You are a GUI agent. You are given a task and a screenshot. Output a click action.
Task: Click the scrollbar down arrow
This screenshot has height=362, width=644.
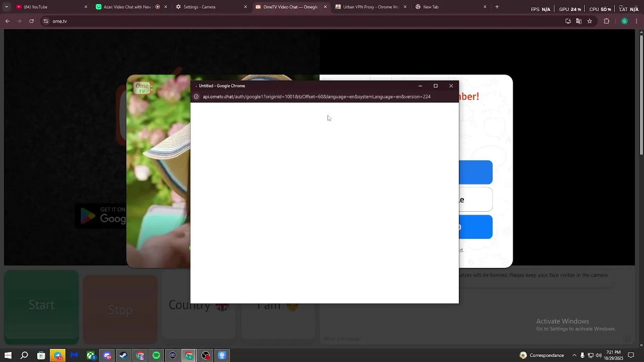pos(641,345)
